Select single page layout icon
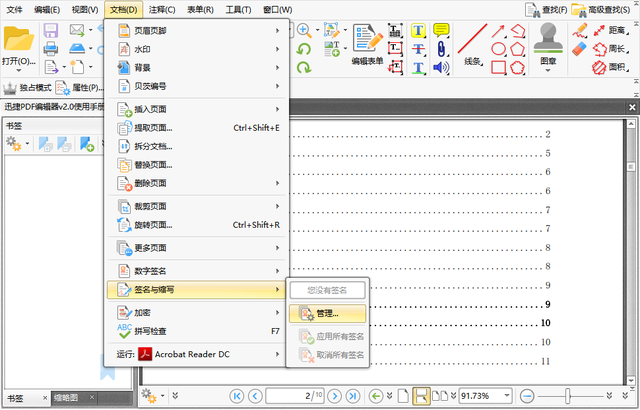The image size is (640, 410). (403, 396)
